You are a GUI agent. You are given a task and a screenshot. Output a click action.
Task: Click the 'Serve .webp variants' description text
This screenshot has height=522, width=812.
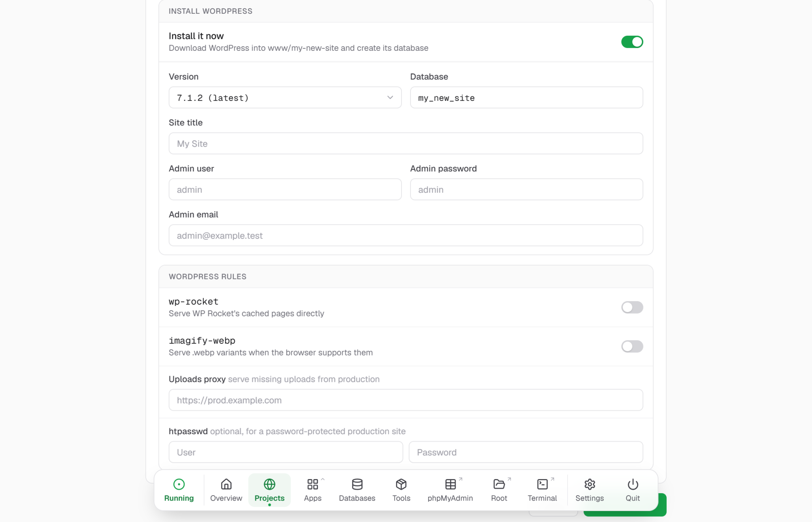point(271,353)
